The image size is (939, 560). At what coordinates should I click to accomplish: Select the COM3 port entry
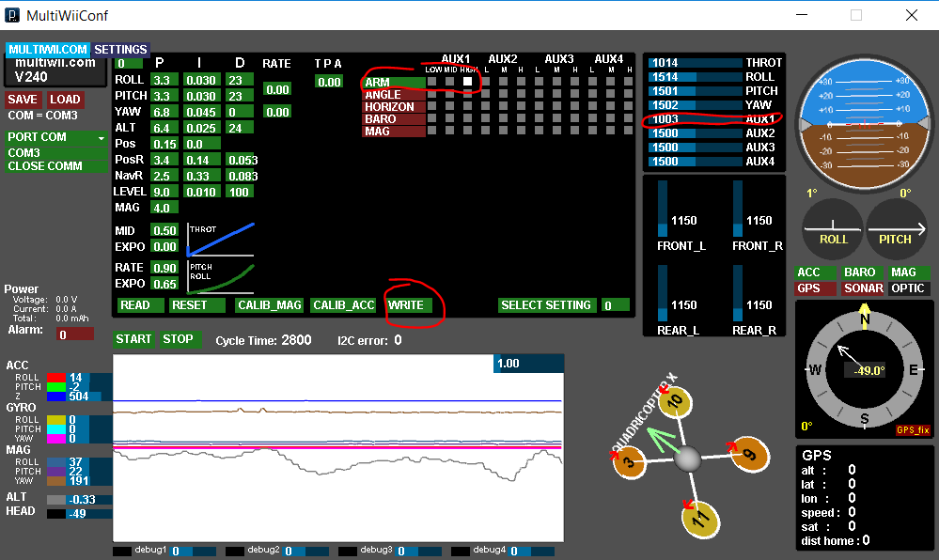pos(56,153)
